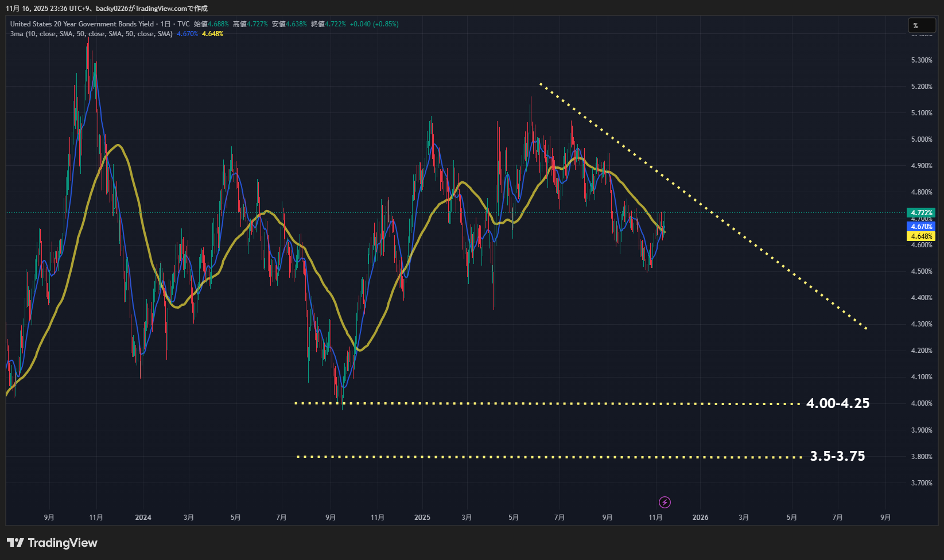944x560 pixels.
Task: Click the 3.5-3.75 text annotation
Action: coord(837,456)
